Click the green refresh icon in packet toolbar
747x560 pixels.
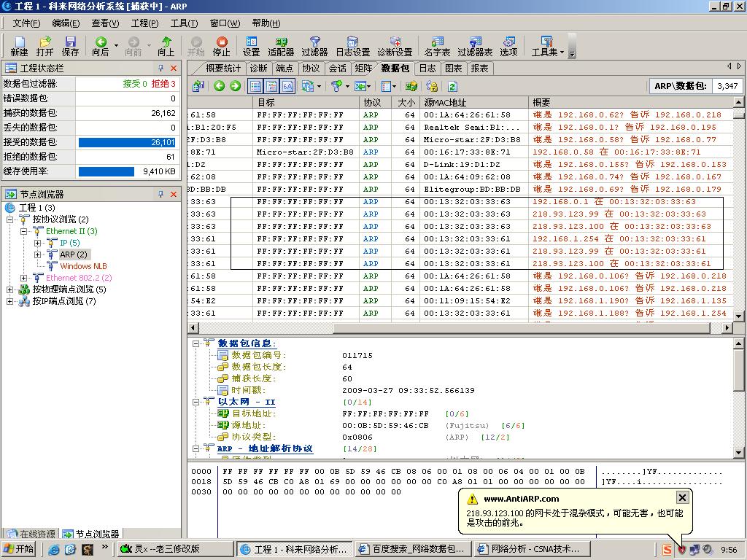click(452, 86)
